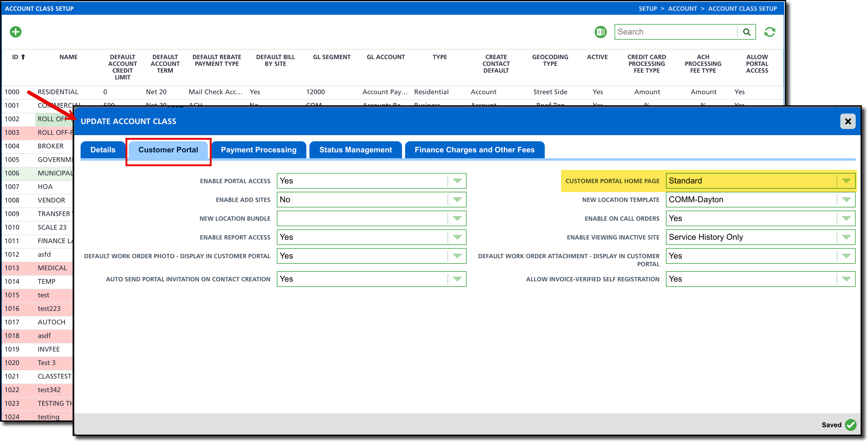Open Finance Charges and Other Fees tab
Image resolution: width=868 pixels, height=442 pixels.
(x=474, y=150)
